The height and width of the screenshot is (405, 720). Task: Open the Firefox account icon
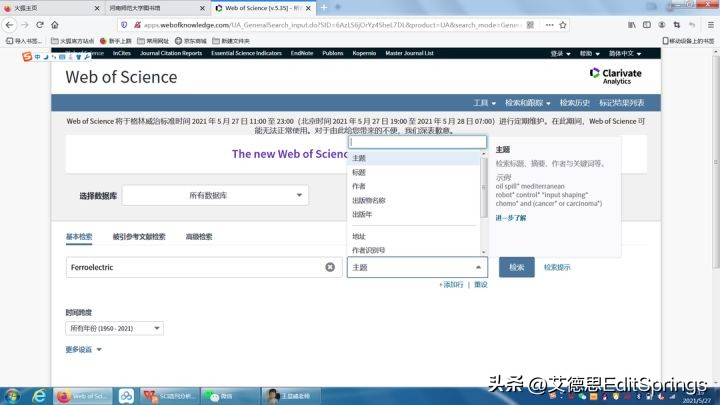tap(662, 25)
